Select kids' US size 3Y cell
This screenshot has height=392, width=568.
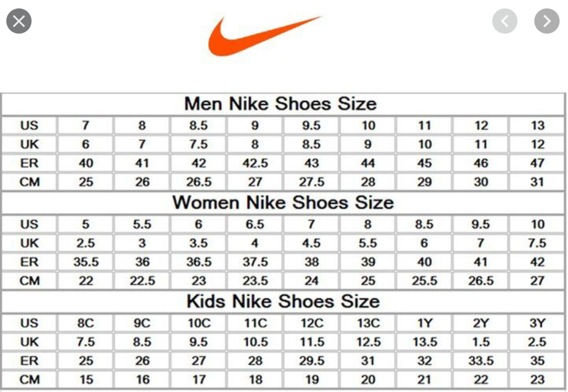click(537, 323)
